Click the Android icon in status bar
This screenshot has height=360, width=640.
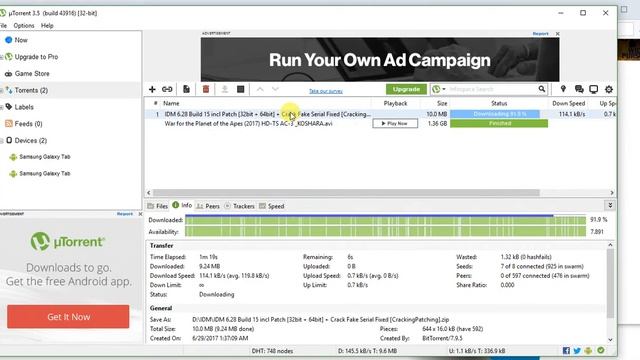(588, 351)
